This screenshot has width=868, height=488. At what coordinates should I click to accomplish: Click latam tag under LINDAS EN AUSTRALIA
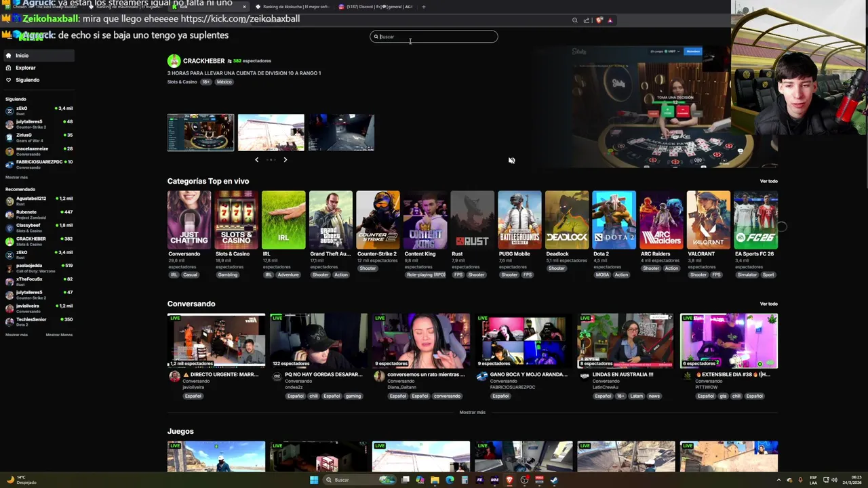[637, 396]
